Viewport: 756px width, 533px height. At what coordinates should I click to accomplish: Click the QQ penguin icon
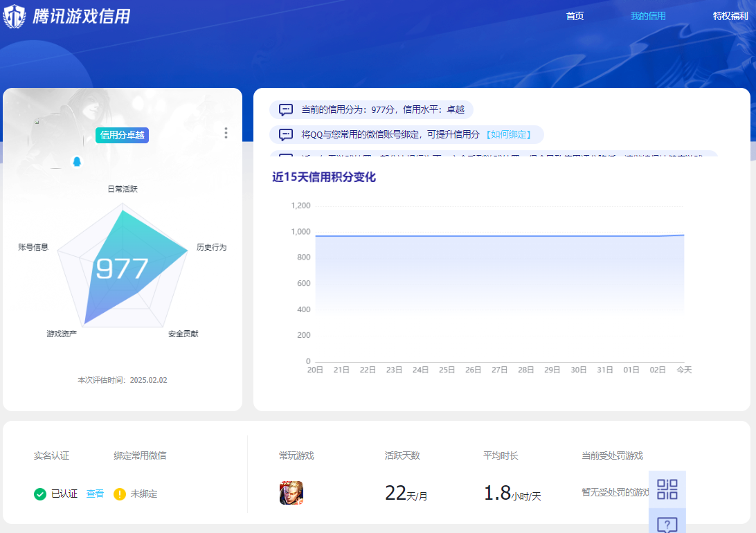click(x=77, y=161)
